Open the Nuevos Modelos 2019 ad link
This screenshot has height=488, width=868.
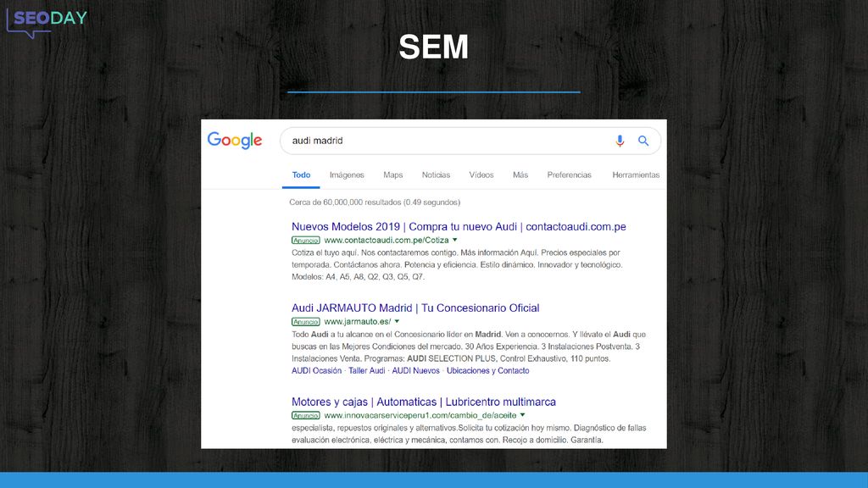point(459,226)
